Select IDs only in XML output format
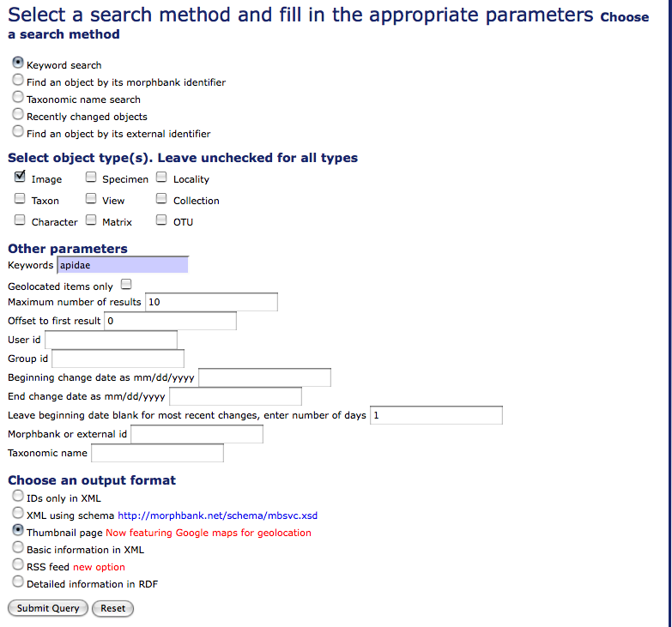Viewport: 672px width, 627px height. coord(18,497)
